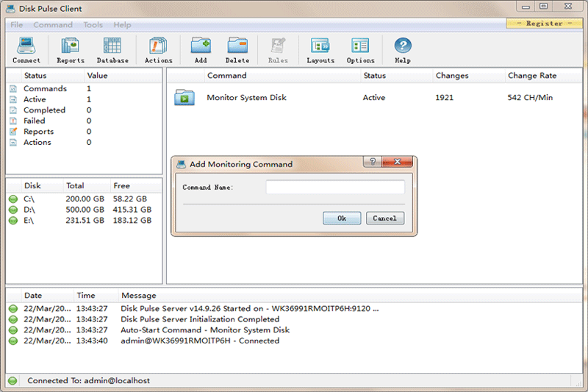The height and width of the screenshot is (392, 588).
Task: Click the 183.12 GB free value
Action: click(132, 220)
